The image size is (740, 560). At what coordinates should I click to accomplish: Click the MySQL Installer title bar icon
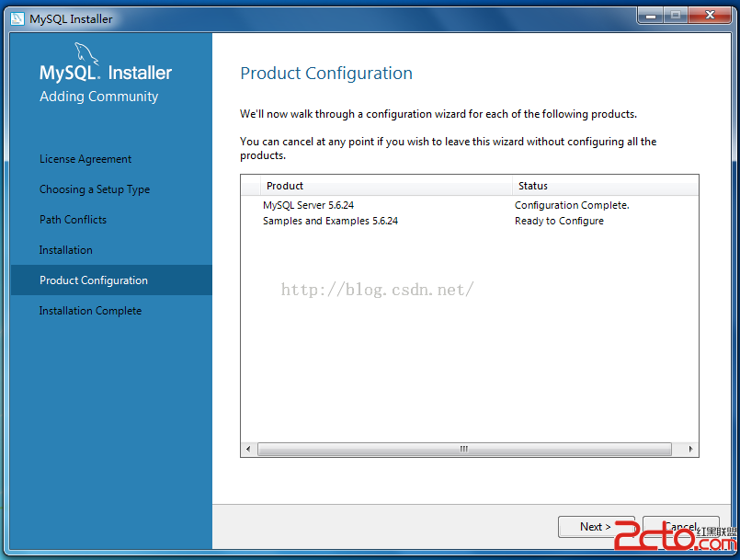(17, 18)
